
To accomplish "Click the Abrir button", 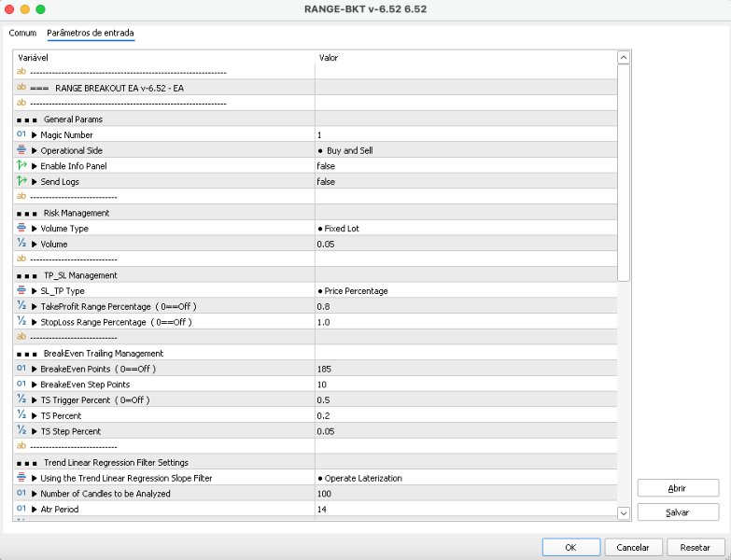I will pos(678,488).
